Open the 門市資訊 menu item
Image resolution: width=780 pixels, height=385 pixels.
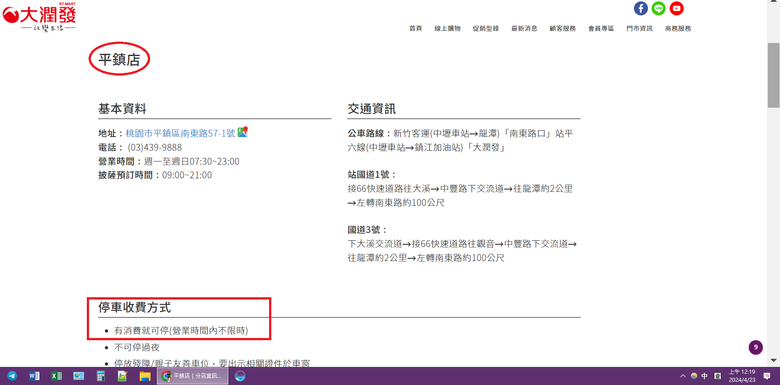click(x=639, y=29)
